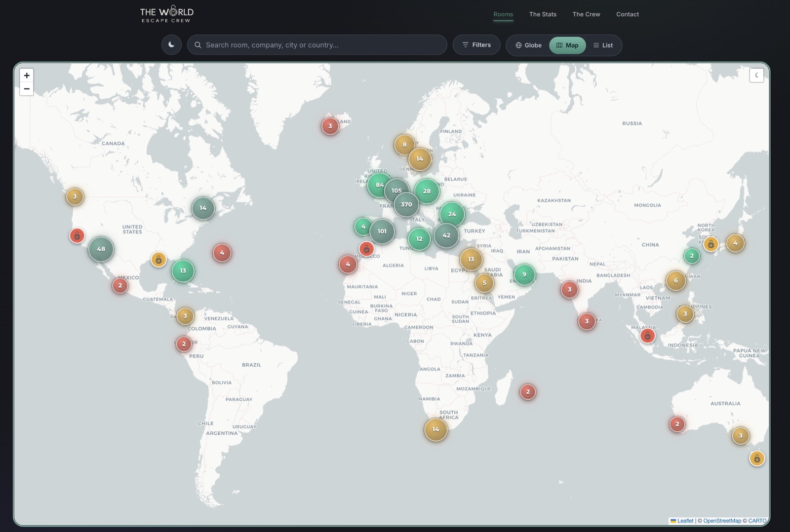790x532 pixels.
Task: Open the Rooms tab
Action: tap(503, 14)
